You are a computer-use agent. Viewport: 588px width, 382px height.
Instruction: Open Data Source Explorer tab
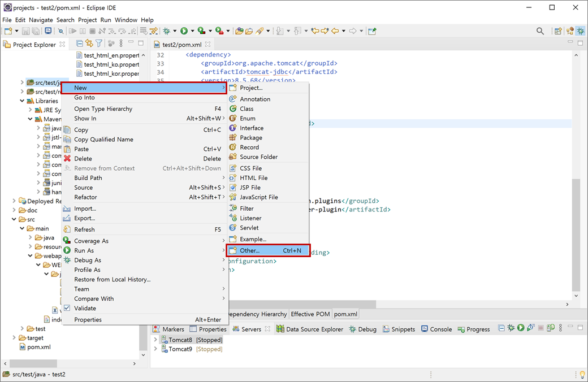coord(310,329)
